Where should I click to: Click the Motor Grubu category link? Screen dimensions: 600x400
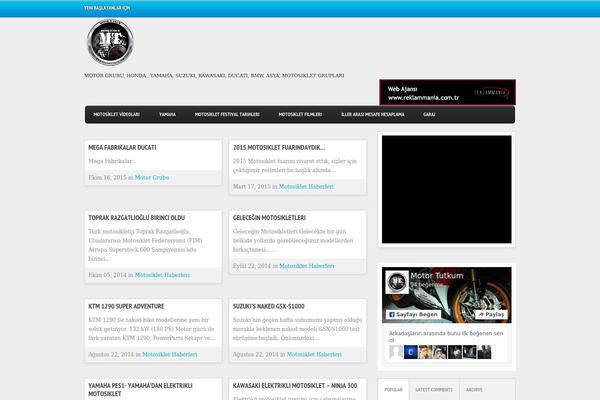point(152,178)
